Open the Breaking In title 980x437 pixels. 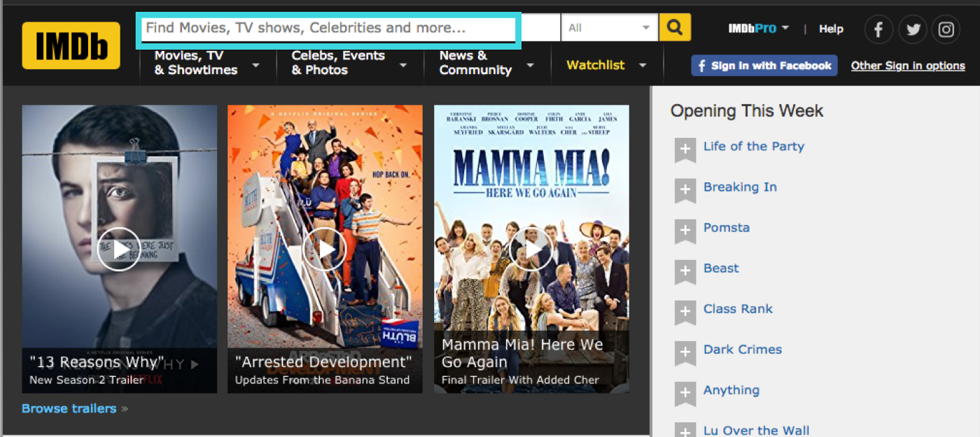point(740,187)
